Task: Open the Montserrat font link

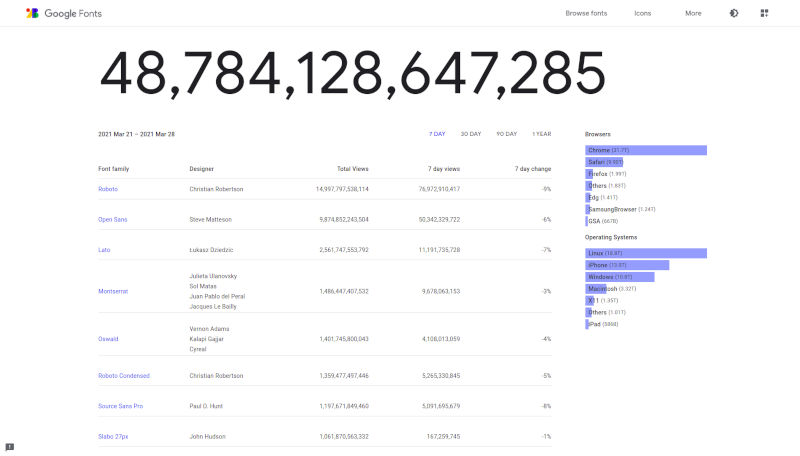Action: coord(113,291)
